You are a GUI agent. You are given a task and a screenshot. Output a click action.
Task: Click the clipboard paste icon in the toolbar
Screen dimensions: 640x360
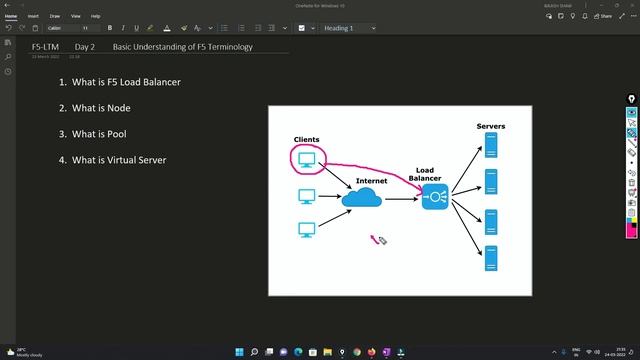(36, 28)
